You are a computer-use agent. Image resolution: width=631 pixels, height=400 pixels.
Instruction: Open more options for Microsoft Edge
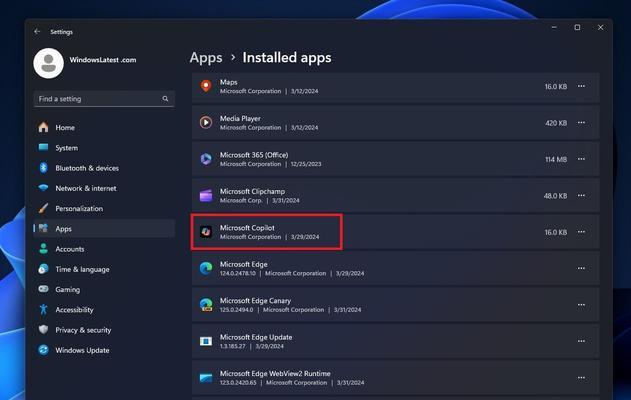coord(582,268)
